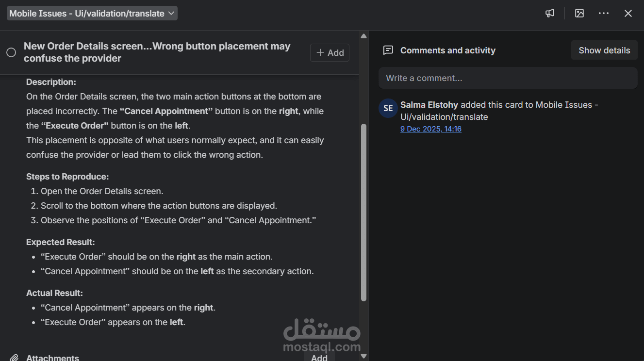The image size is (644, 361).
Task: Click the card cover image icon
Action: point(579,14)
